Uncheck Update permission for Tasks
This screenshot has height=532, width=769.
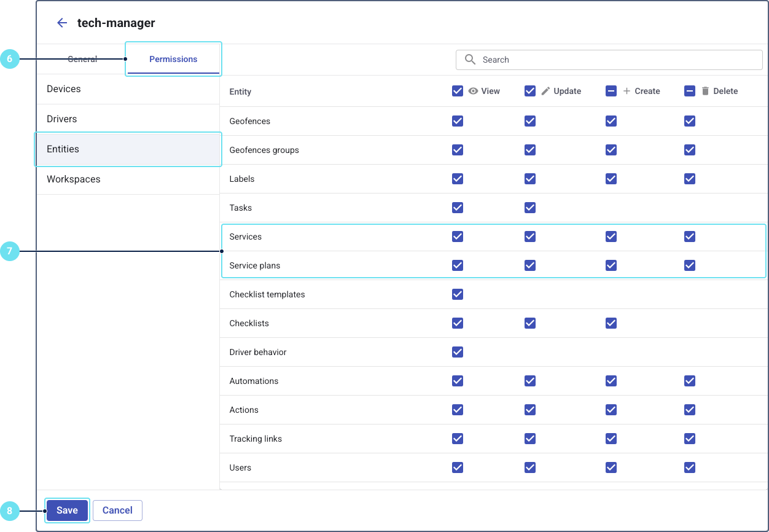tap(529, 208)
